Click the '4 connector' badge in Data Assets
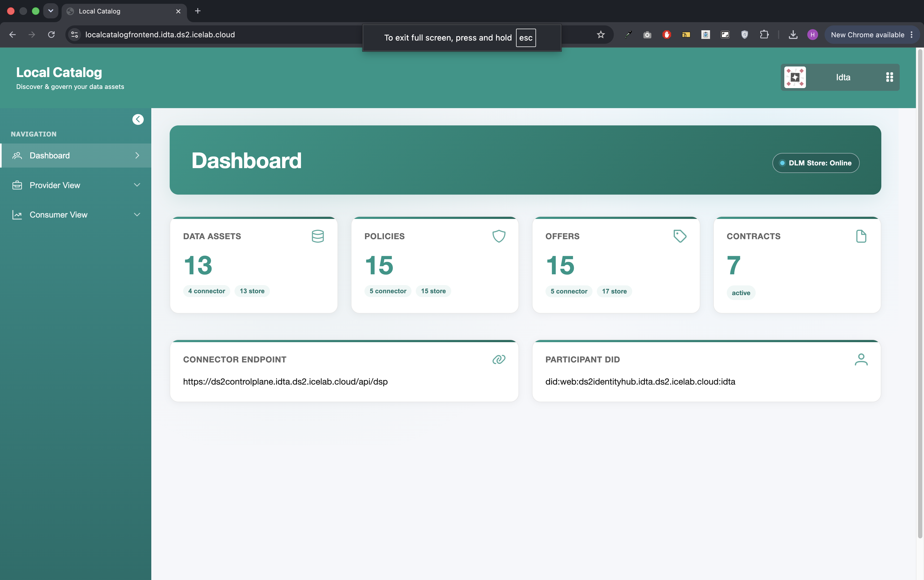 pyautogui.click(x=207, y=291)
